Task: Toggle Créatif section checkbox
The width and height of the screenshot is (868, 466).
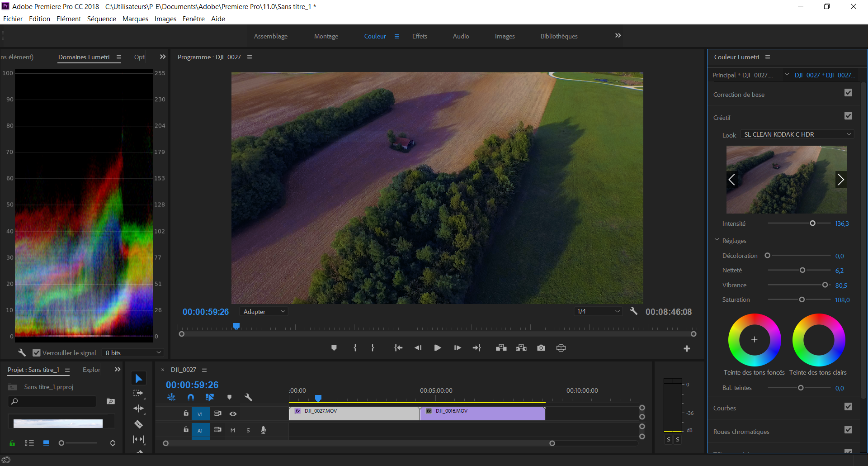Action: pyautogui.click(x=848, y=116)
